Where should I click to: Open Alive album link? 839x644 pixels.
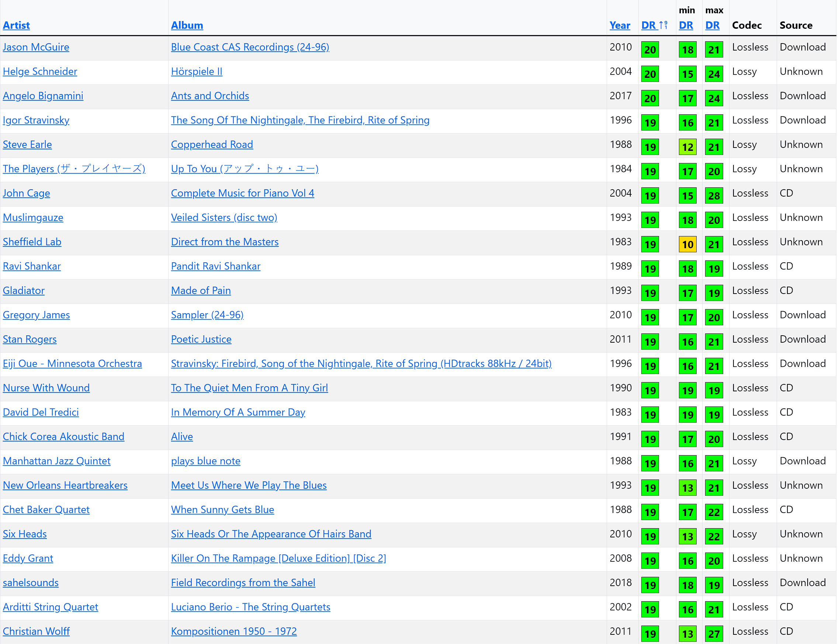coord(182,437)
